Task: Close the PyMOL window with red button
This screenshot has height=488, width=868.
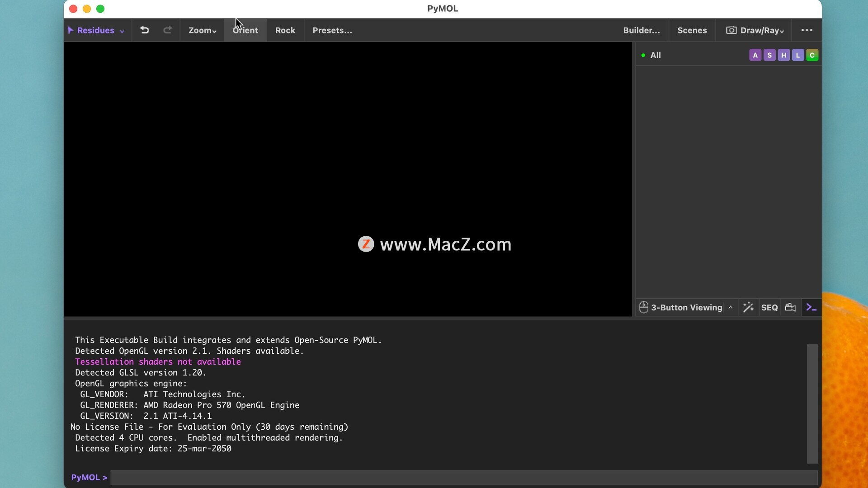Action: 73,9
